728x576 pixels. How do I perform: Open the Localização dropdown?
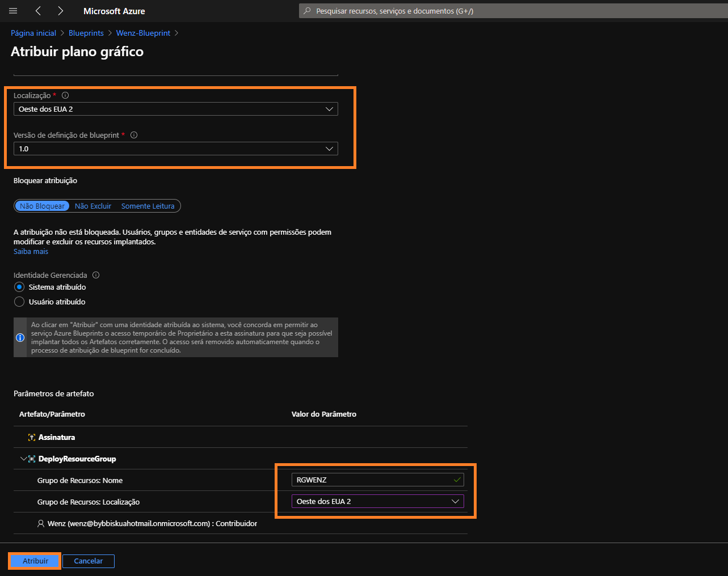[x=176, y=109]
